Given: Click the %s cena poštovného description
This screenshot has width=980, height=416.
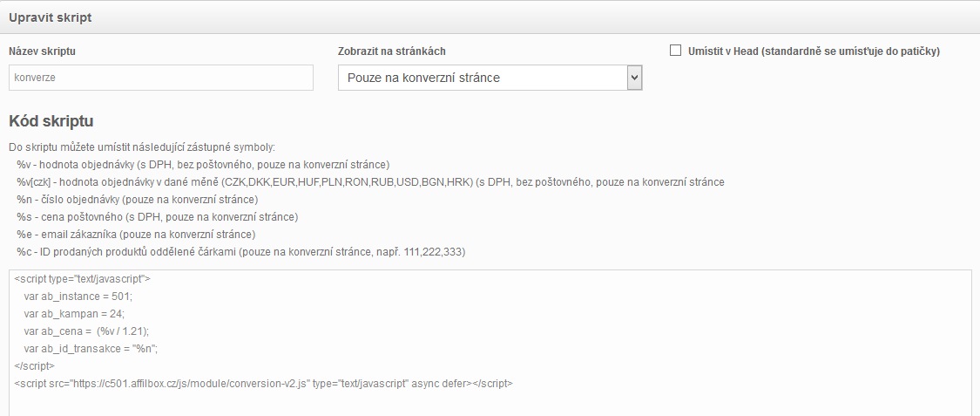Looking at the screenshot, I should coord(158,217).
